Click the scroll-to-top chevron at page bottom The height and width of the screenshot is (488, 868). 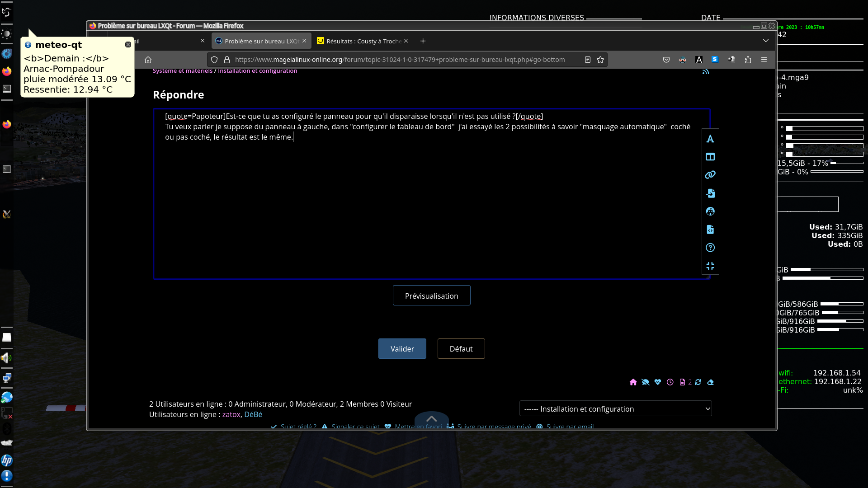(x=432, y=419)
